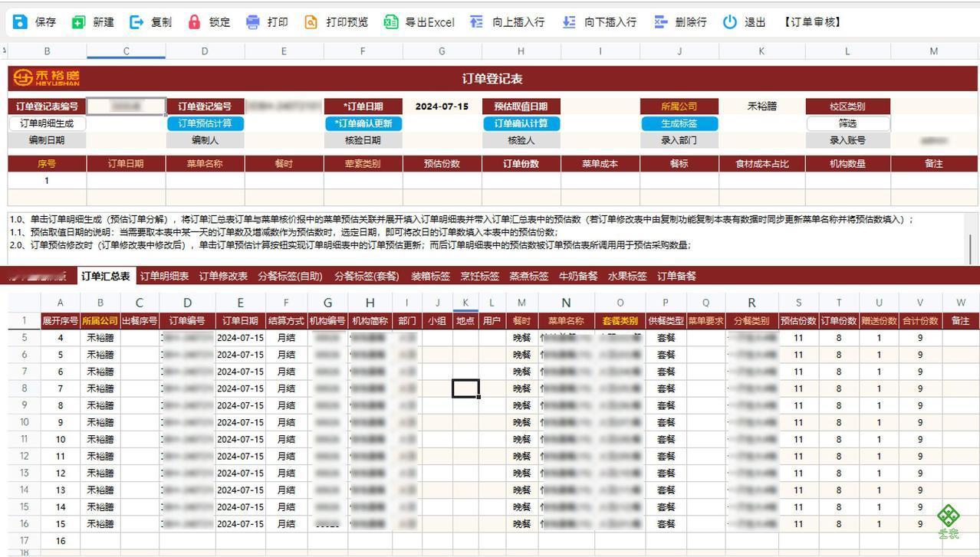Select row header 16 in lower sheet
Image resolution: width=980 pixels, height=557 pixels.
[24, 524]
